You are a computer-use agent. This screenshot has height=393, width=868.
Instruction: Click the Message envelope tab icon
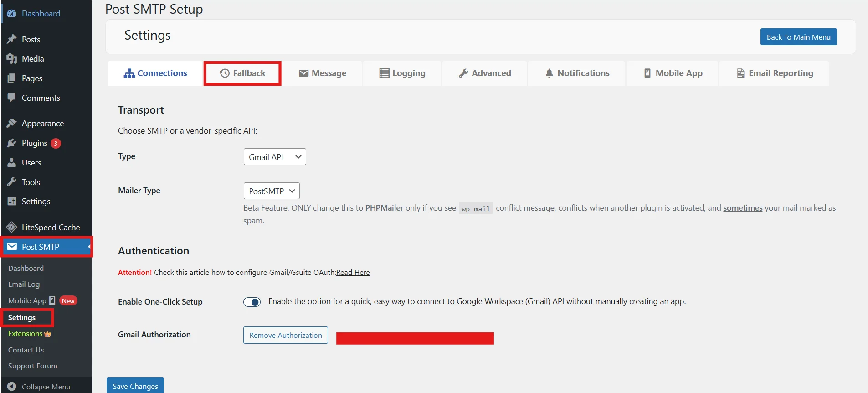[x=304, y=73]
